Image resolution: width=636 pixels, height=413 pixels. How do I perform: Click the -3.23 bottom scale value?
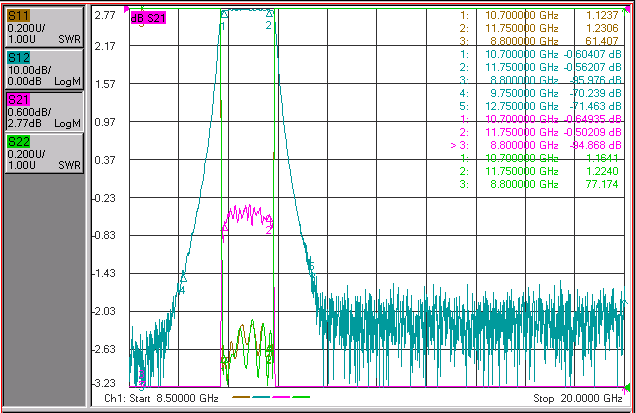click(104, 383)
